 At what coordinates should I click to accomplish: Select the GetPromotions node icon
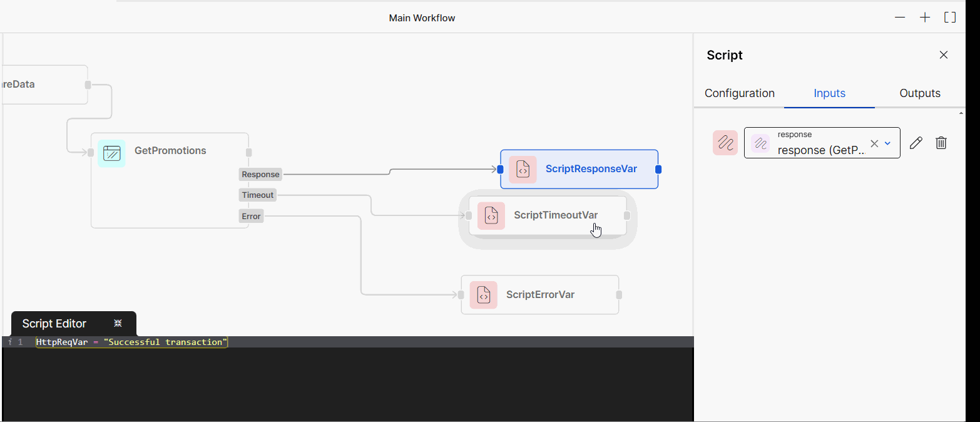point(111,153)
